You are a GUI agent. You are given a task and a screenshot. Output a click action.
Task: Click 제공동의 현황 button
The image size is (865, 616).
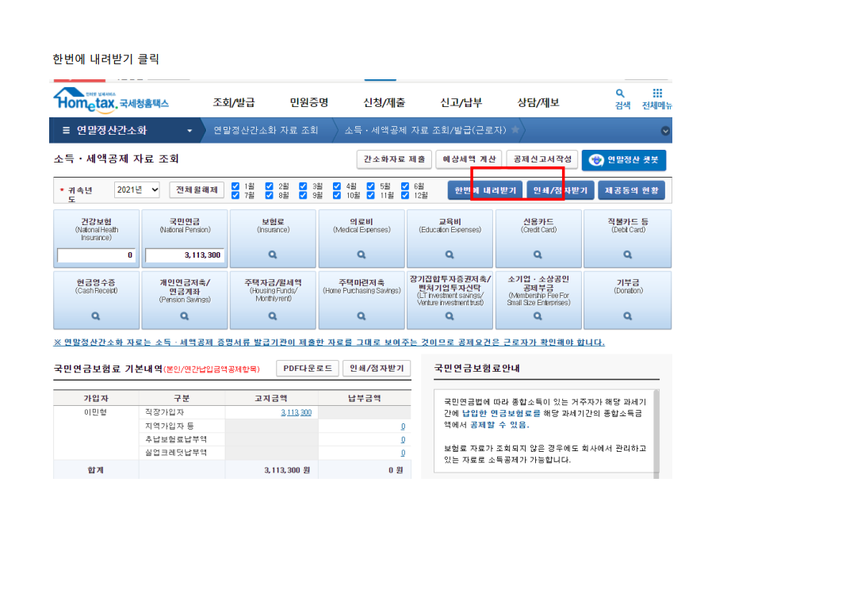click(x=632, y=190)
